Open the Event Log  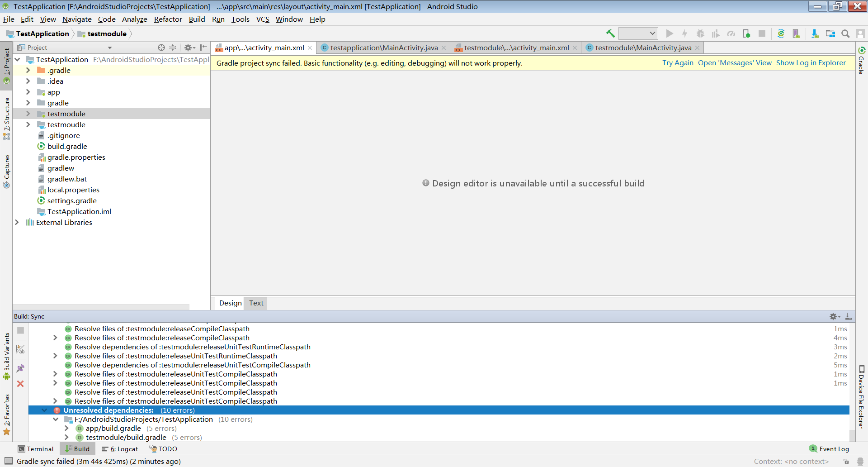point(829,449)
